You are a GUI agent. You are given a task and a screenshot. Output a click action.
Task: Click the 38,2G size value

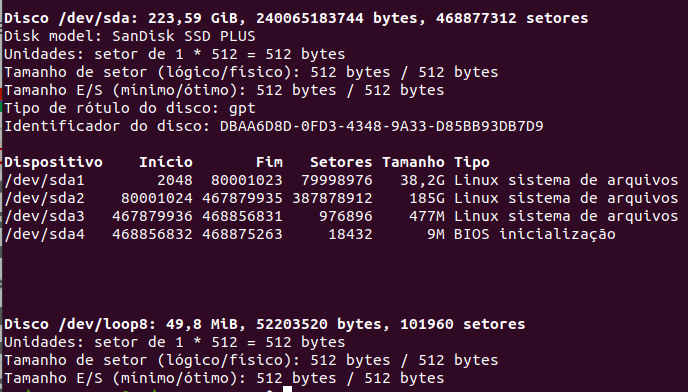coord(422,180)
